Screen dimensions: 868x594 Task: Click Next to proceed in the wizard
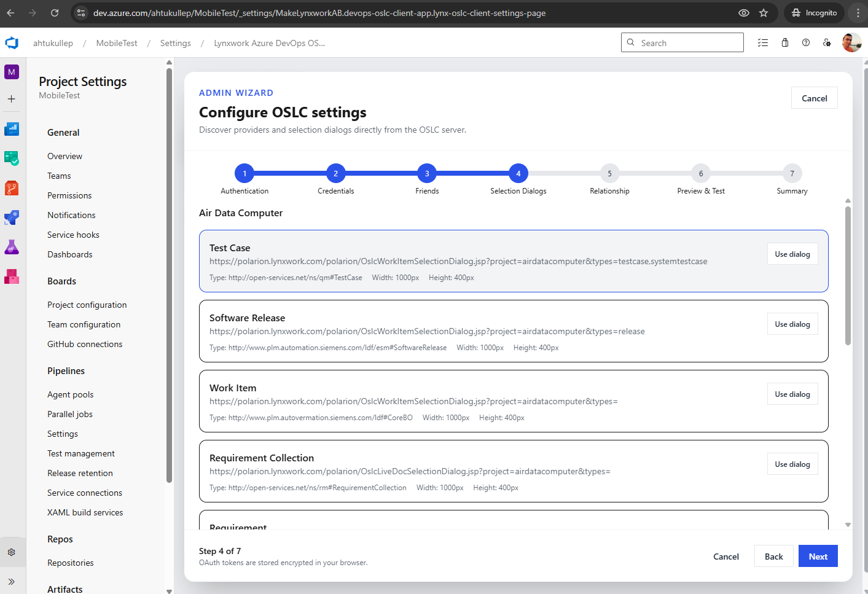(818, 557)
